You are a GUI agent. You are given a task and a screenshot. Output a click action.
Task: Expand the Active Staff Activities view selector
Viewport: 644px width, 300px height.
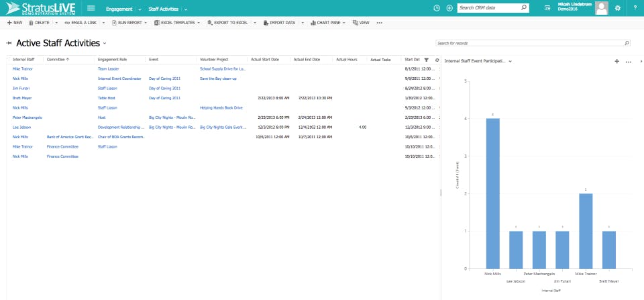coord(105,44)
